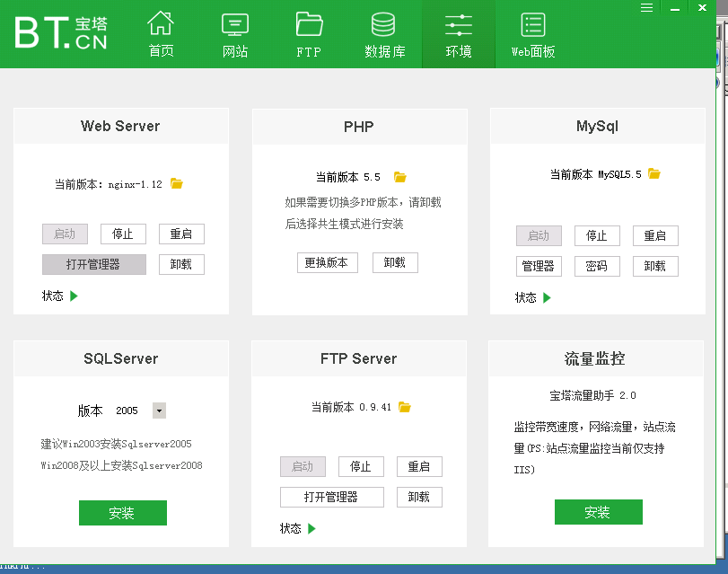The height and width of the screenshot is (574, 728).
Task: Click PHP 更换版本 button
Action: (328, 262)
